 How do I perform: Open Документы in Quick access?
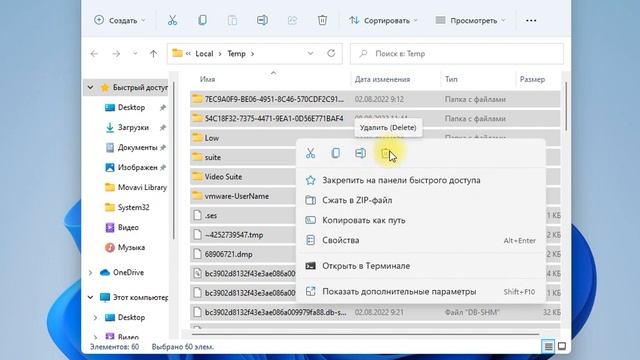pyautogui.click(x=137, y=147)
